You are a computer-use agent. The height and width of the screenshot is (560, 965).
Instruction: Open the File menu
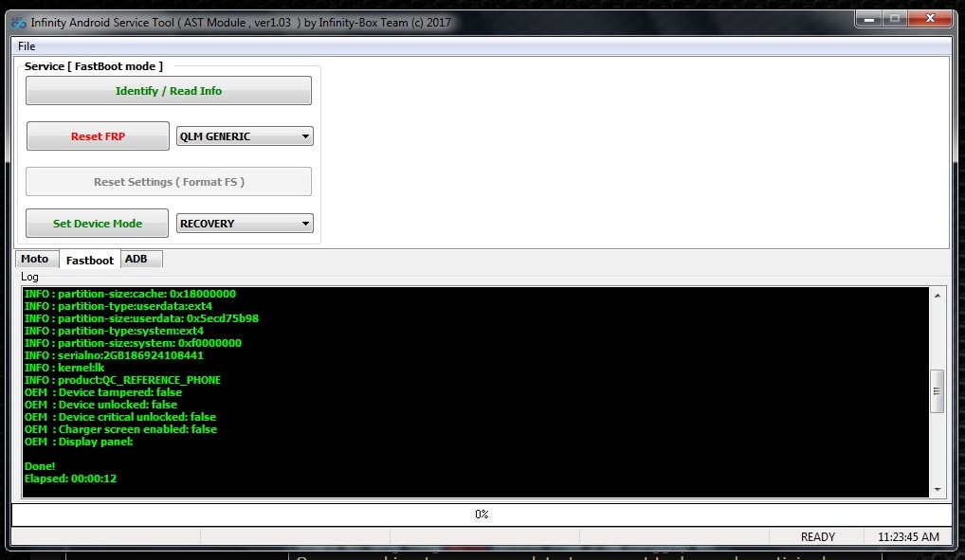(27, 46)
